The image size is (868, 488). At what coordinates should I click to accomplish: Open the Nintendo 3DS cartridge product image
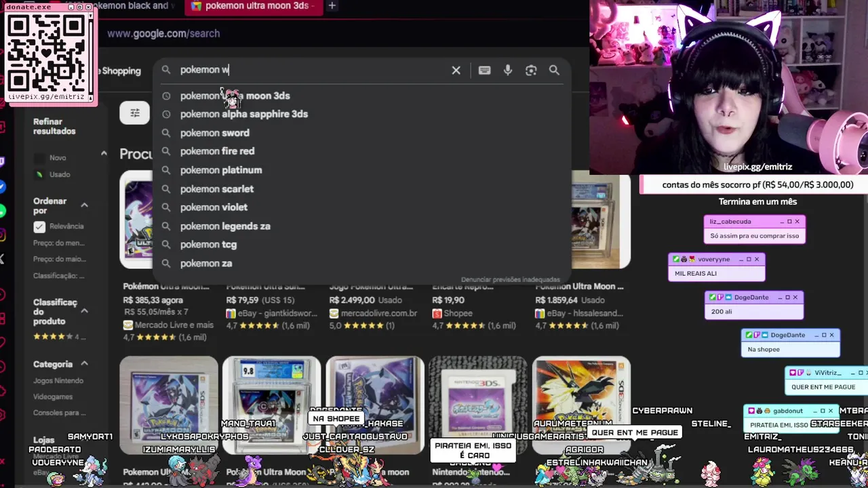coord(478,405)
